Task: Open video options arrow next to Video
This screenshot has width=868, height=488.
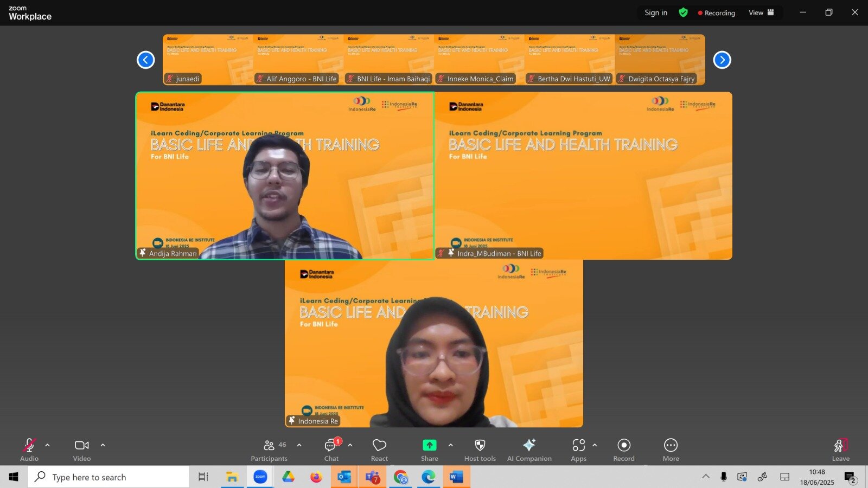Action: (103, 445)
